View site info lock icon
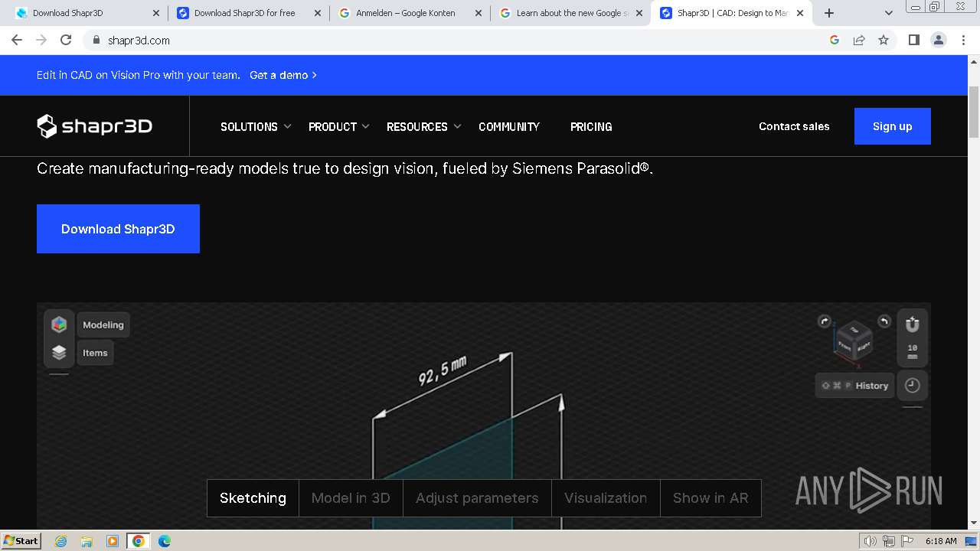Viewport: 980px width, 551px height. coord(96,40)
